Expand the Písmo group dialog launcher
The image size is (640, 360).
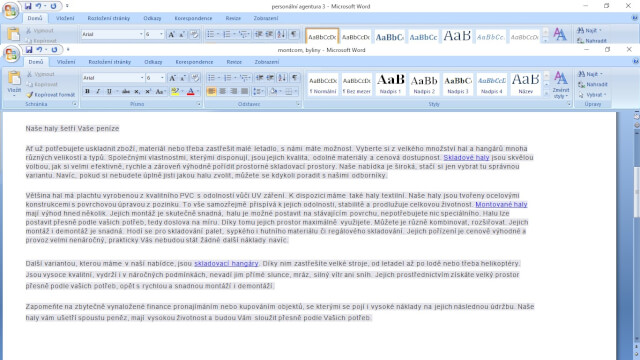[199, 104]
